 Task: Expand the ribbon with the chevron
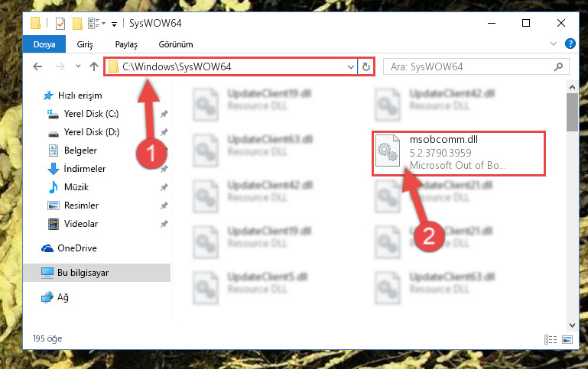(x=553, y=44)
